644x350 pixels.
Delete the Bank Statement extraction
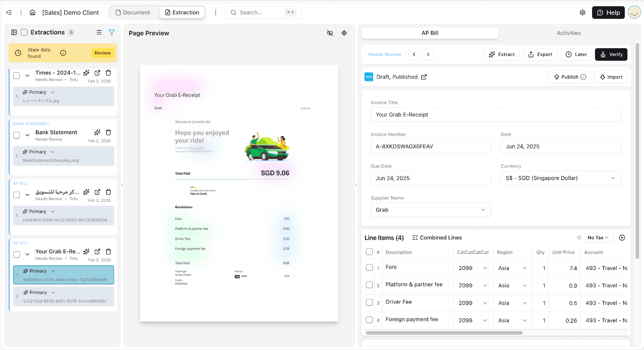tap(108, 133)
